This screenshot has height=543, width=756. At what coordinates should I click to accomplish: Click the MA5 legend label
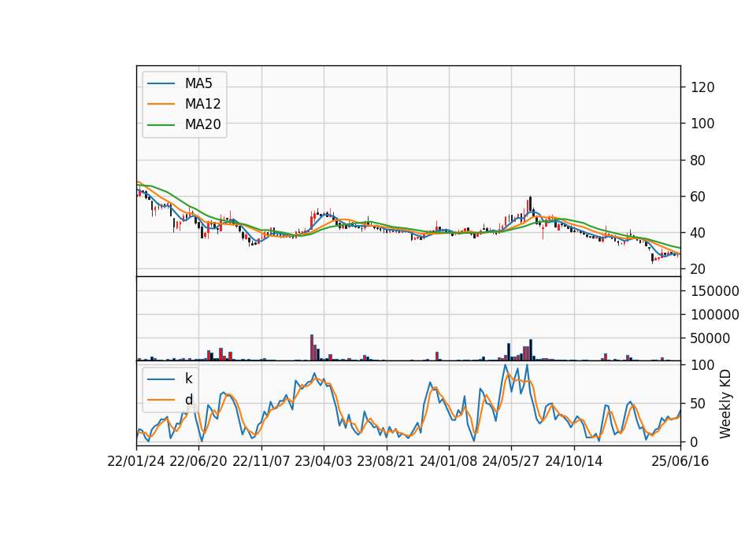pyautogui.click(x=198, y=83)
